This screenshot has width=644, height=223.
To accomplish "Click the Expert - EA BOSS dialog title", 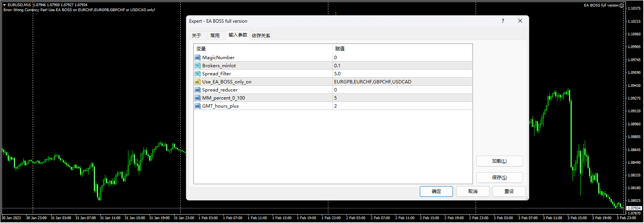I will coord(218,21).
